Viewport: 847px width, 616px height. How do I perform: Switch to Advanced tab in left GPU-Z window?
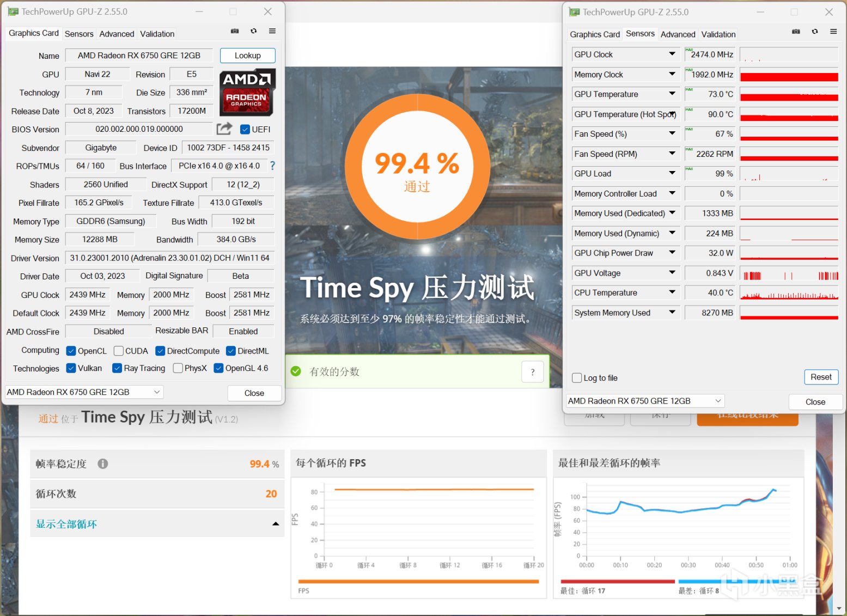[117, 34]
